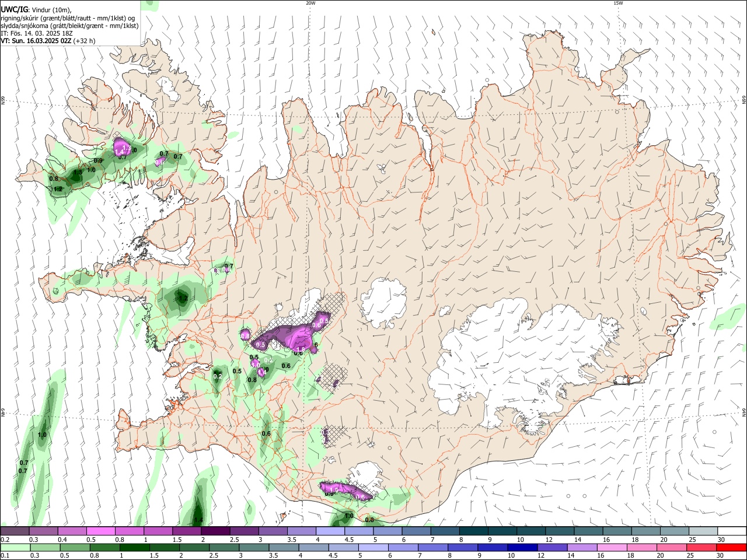Screen dimensions: 747x560
Task: Select the IT line Fös. 14. 03. 2025 18Z
Action: click(37, 33)
